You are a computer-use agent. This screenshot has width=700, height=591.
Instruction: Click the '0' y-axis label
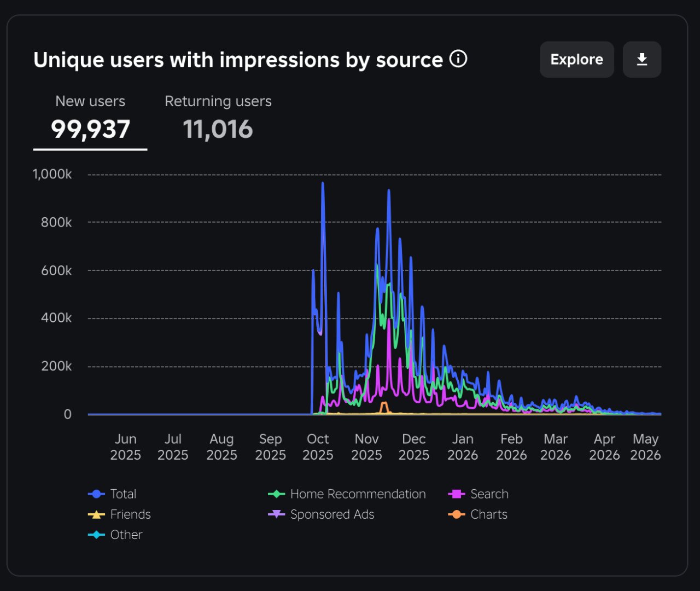pos(67,414)
